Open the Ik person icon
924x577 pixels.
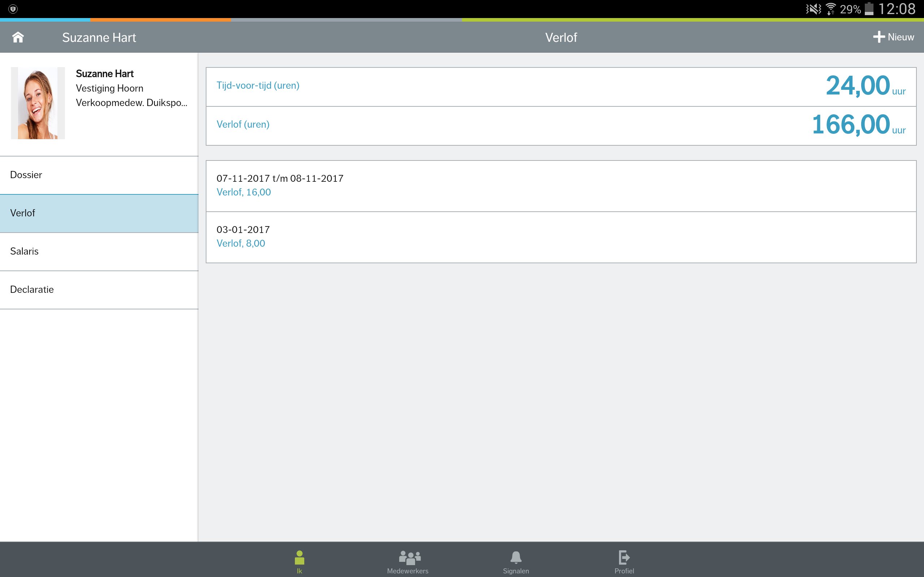pos(299,558)
